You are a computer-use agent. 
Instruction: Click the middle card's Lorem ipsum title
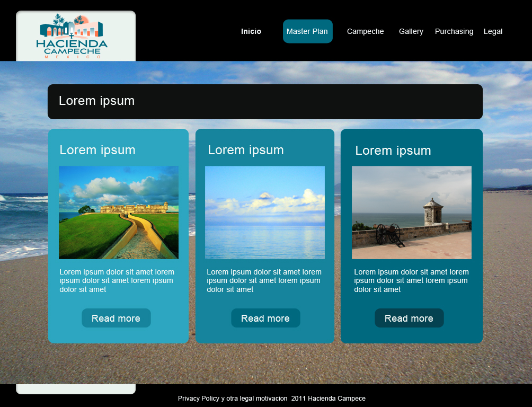246,150
